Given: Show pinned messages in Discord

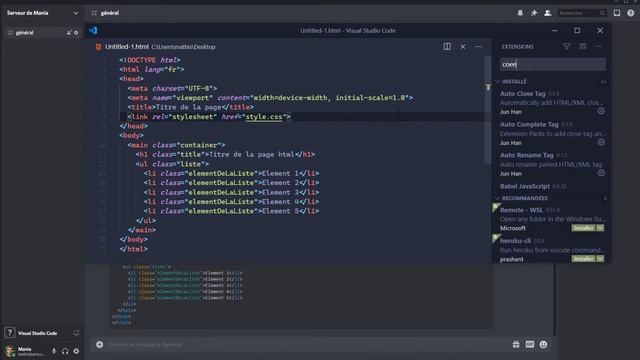Looking at the screenshot, I should [534, 13].
